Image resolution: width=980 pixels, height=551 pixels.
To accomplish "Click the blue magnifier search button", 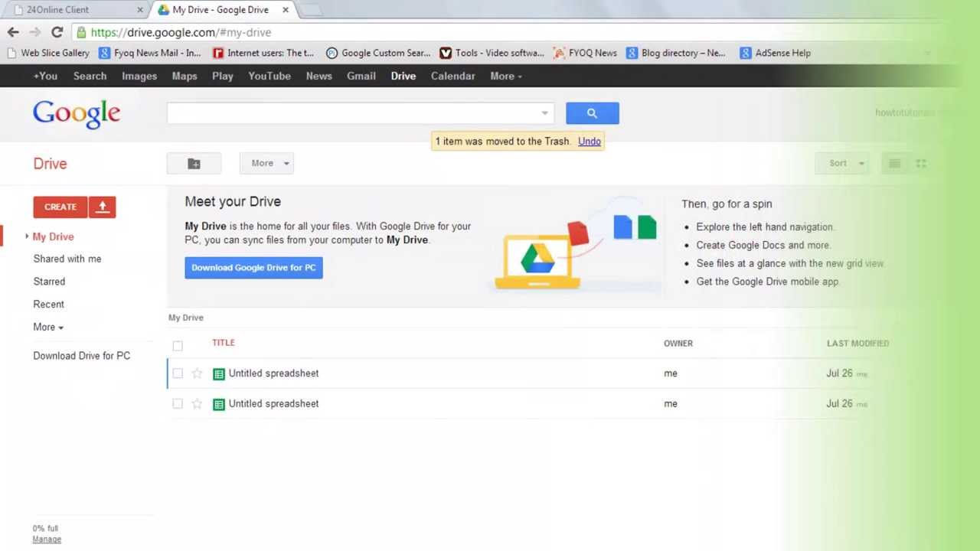I will (593, 113).
